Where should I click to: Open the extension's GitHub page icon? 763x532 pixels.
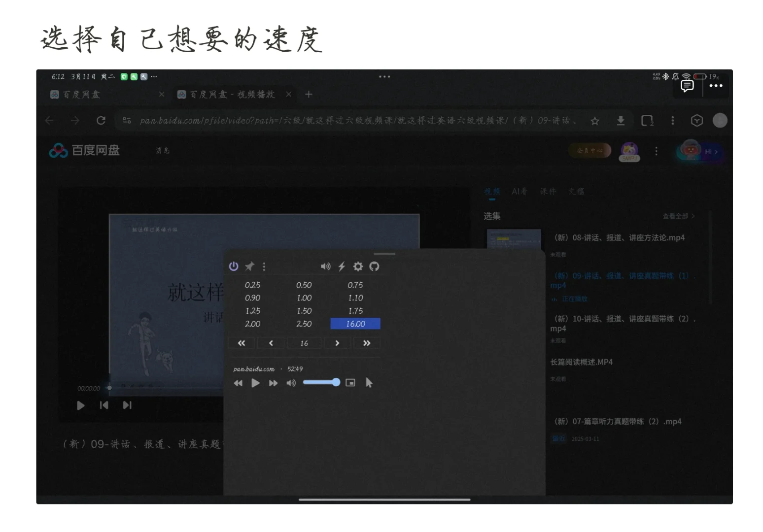point(375,266)
